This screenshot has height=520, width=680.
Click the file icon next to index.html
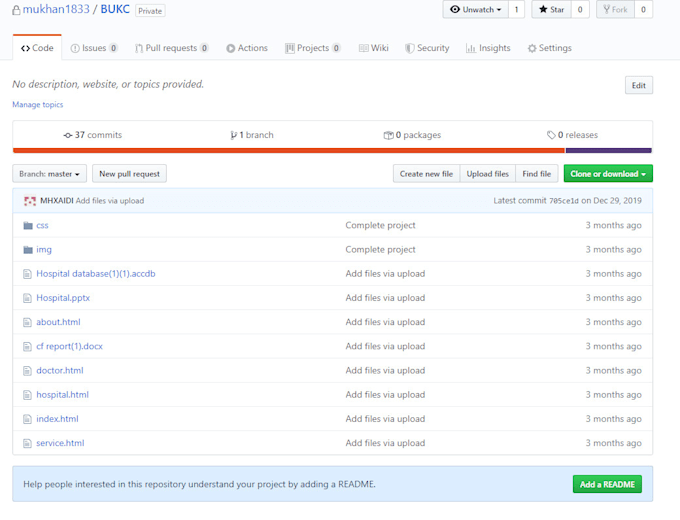(x=28, y=419)
